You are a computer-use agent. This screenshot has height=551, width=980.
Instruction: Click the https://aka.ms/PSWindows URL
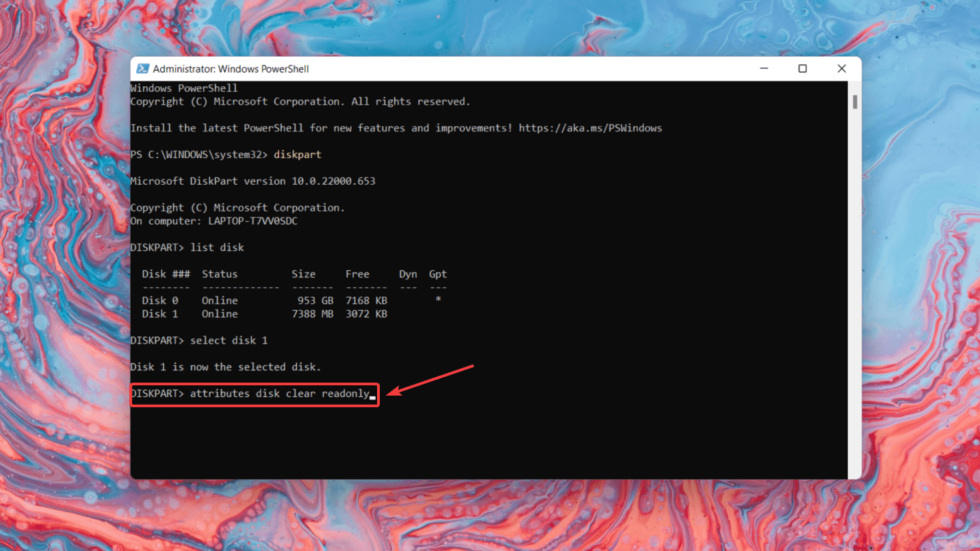click(x=591, y=128)
